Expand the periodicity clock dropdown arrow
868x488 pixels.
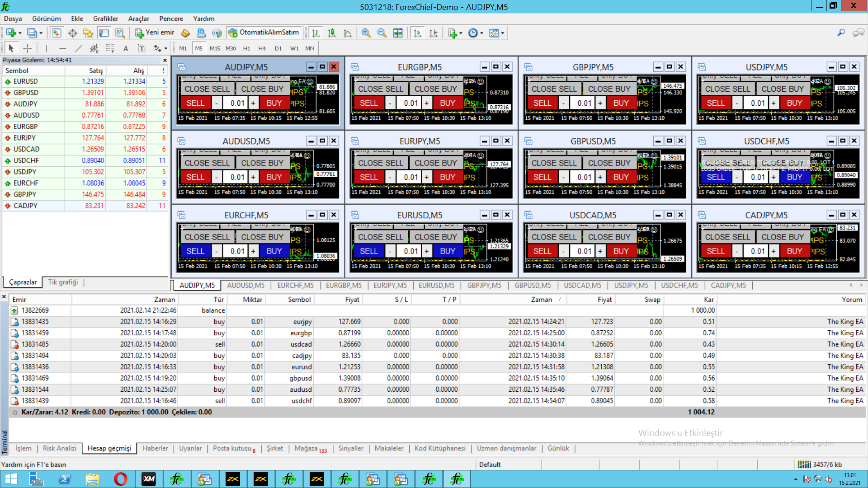pyautogui.click(x=481, y=33)
